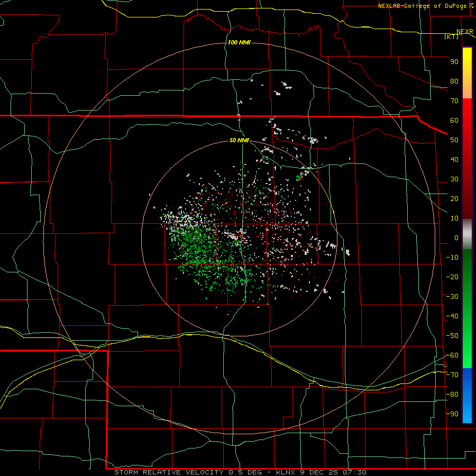Click the -60 value on velocity scale
476x476 pixels.
tap(452, 355)
